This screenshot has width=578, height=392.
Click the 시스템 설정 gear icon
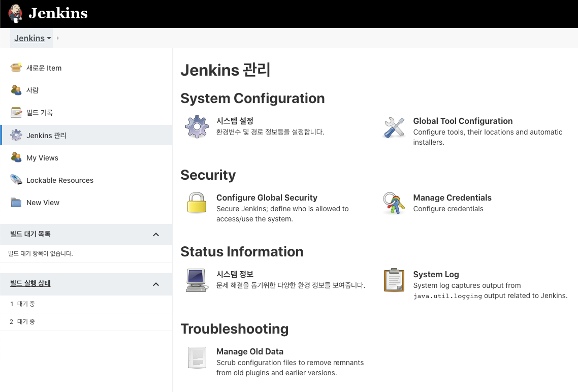click(x=197, y=126)
